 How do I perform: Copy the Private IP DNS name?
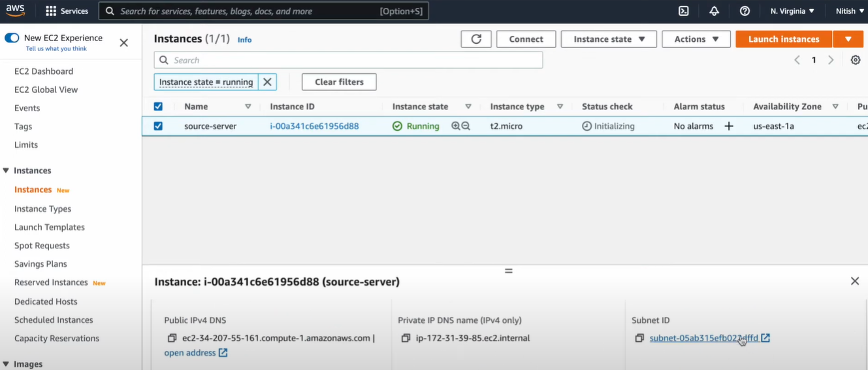[406, 338]
